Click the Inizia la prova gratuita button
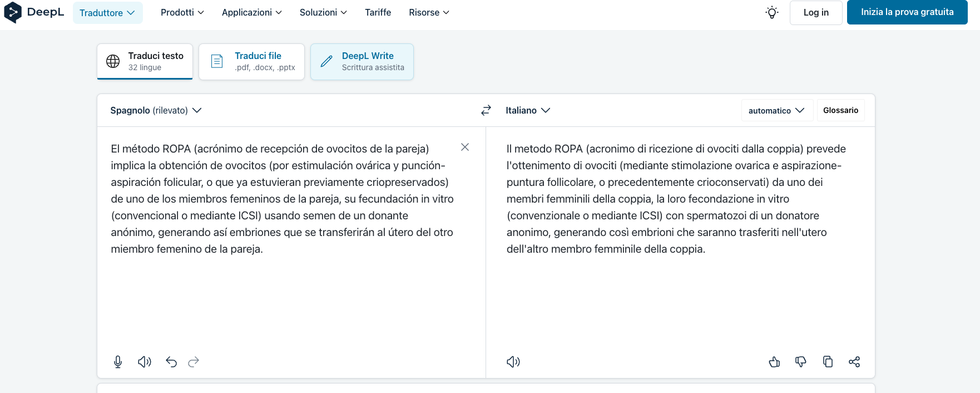980x393 pixels. point(907,12)
